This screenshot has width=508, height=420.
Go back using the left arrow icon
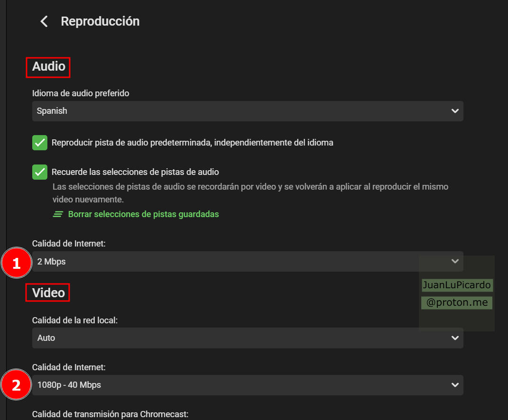pyautogui.click(x=44, y=21)
